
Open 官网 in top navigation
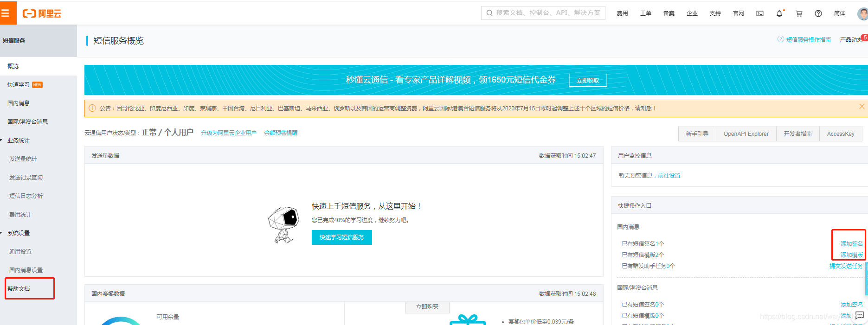pyautogui.click(x=738, y=13)
